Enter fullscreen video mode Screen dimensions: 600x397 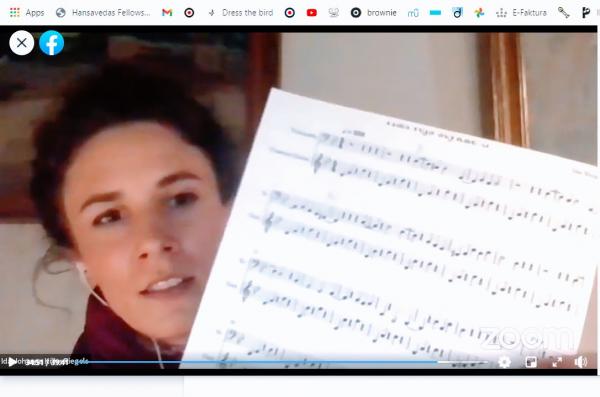(557, 362)
